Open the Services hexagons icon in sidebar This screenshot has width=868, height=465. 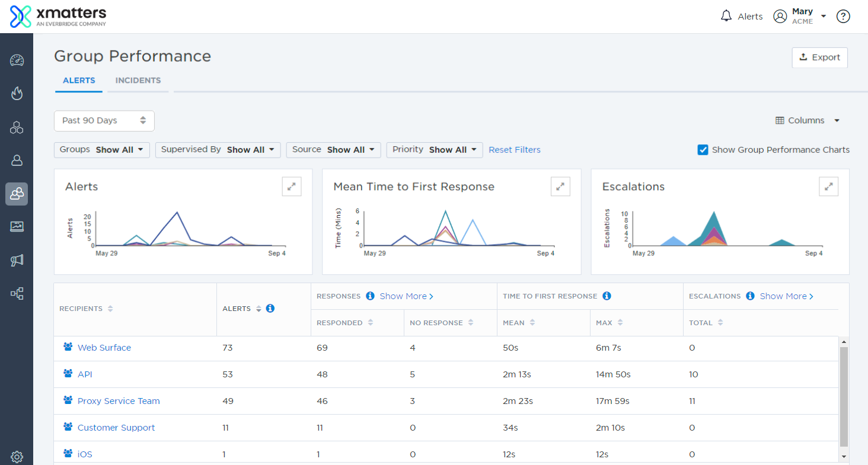pyautogui.click(x=17, y=127)
